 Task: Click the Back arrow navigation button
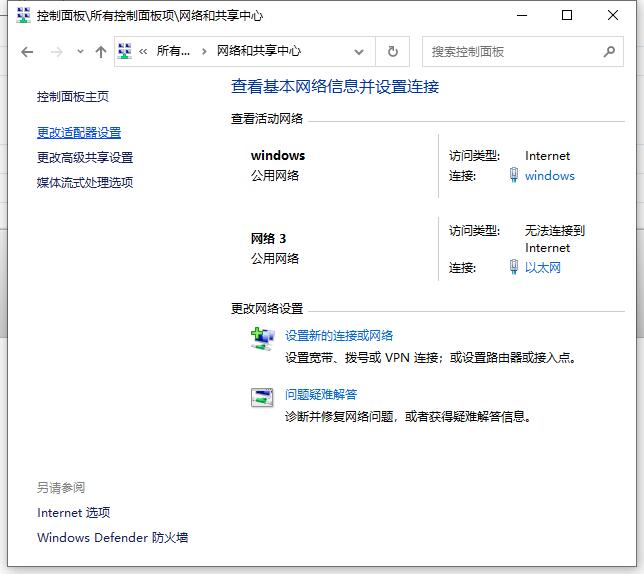click(27, 52)
